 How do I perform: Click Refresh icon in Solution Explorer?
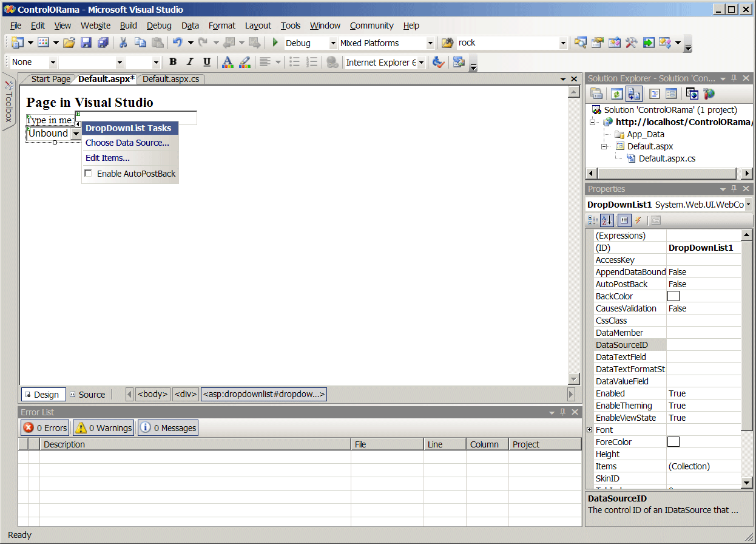click(617, 93)
